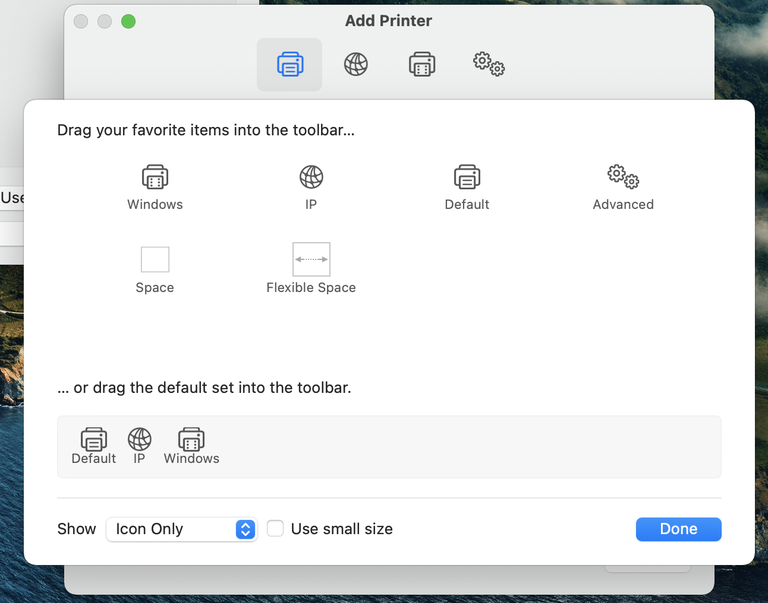Image resolution: width=768 pixels, height=603 pixels.
Task: Pick the Flexible Space item
Action: (311, 260)
